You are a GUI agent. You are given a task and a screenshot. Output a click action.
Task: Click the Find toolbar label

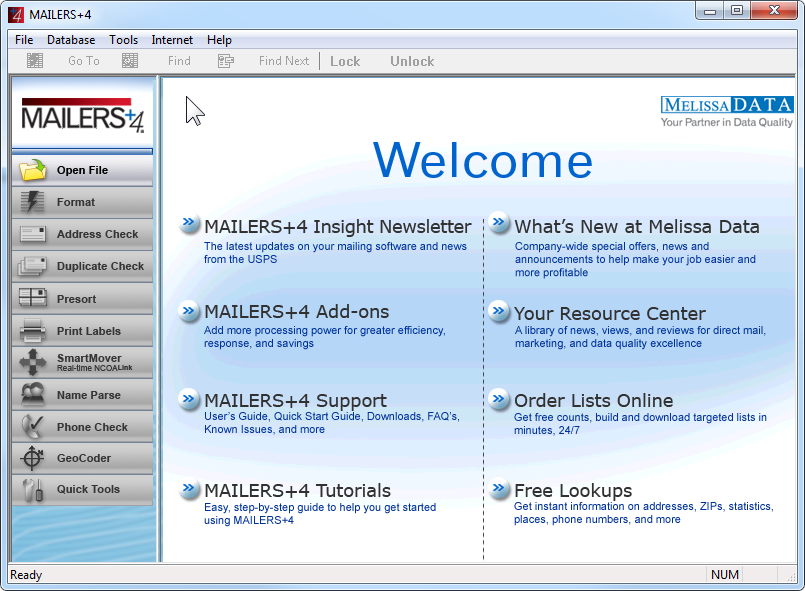179,61
